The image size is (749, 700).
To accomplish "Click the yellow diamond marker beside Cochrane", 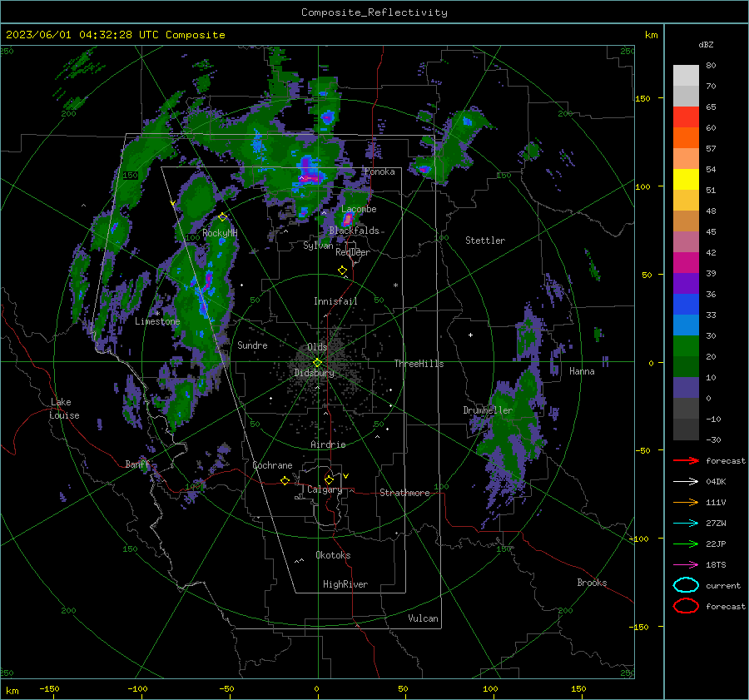I will pyautogui.click(x=285, y=480).
